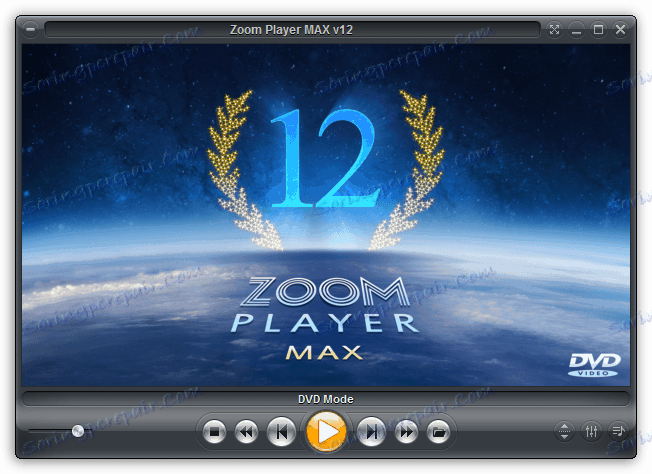The width and height of the screenshot is (652, 474).
Task: Open a media file using the folder icon
Action: pyautogui.click(x=438, y=432)
